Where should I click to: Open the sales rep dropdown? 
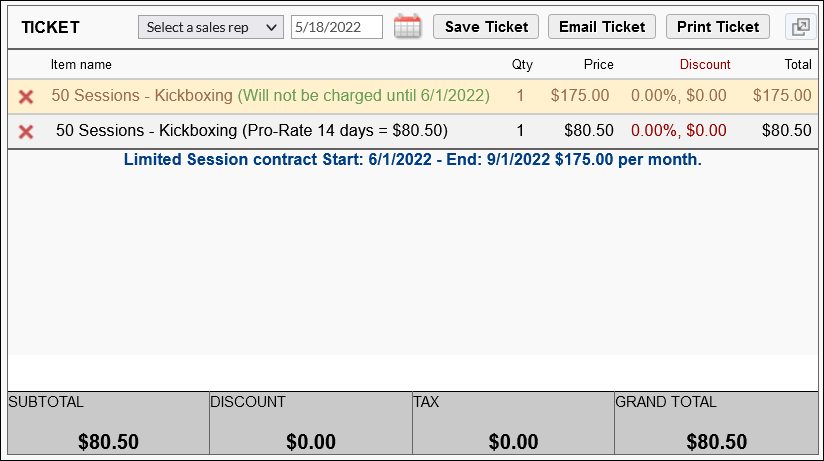pos(210,27)
